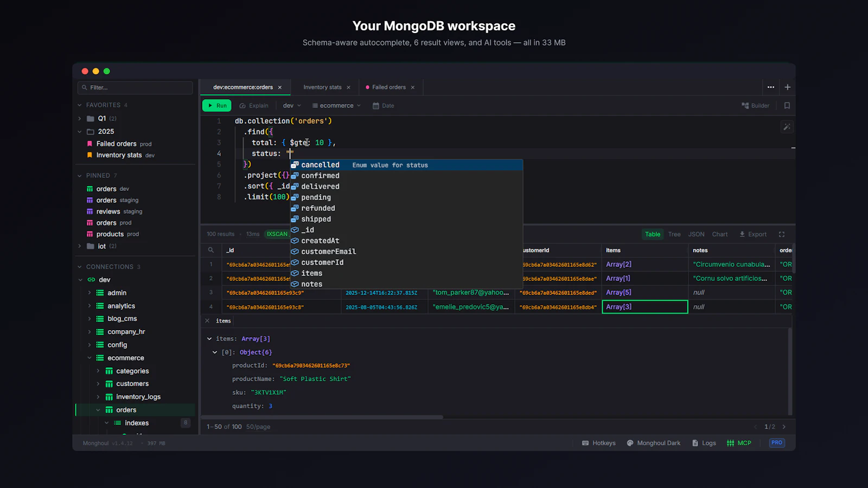Click the admin database icon
The height and width of the screenshot is (488, 868).
coord(100,293)
